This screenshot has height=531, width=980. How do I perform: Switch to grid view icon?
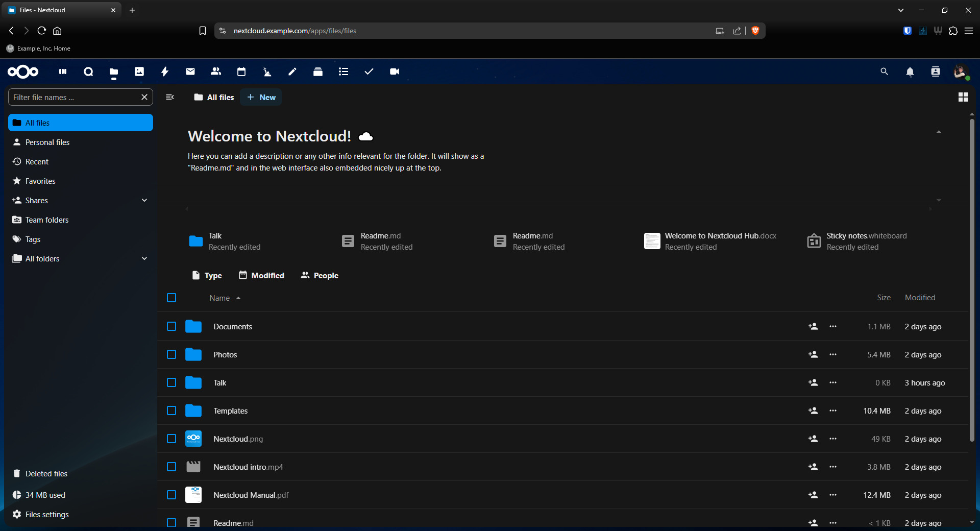(963, 97)
